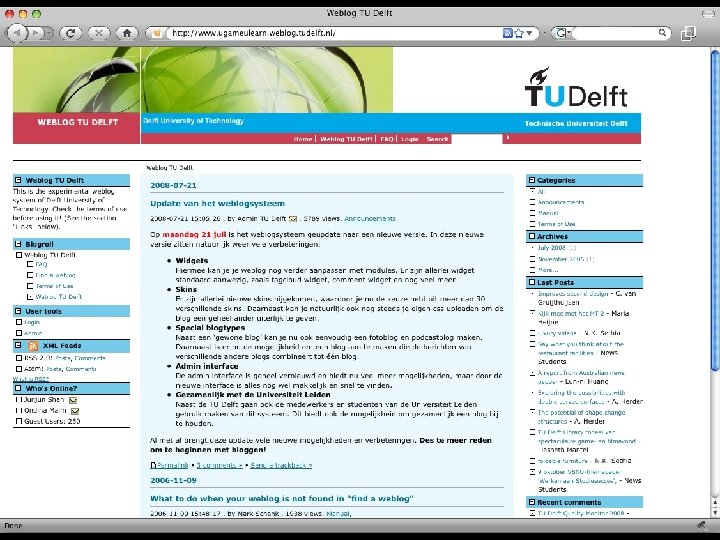Click the 'Guest Users: 259' entry

[52, 421]
